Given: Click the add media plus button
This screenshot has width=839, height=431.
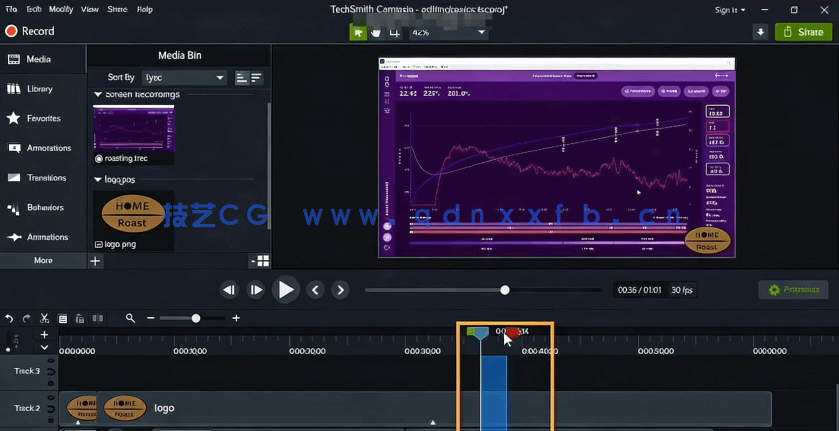Looking at the screenshot, I should point(95,261).
